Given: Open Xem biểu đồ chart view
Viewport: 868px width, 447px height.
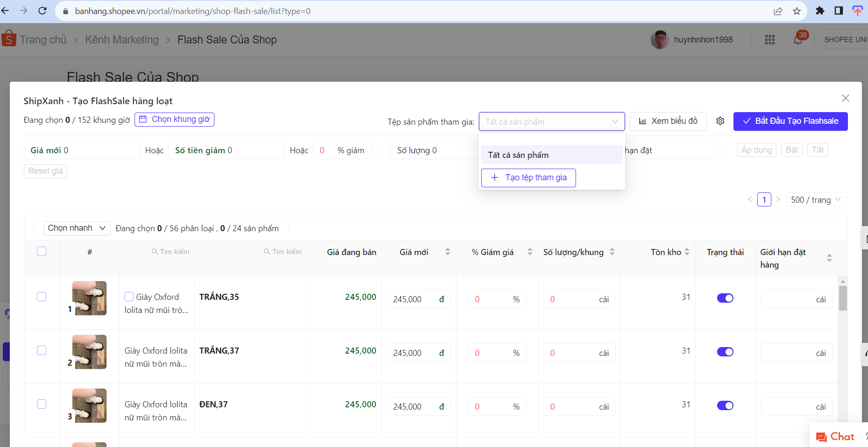Looking at the screenshot, I should point(668,121).
